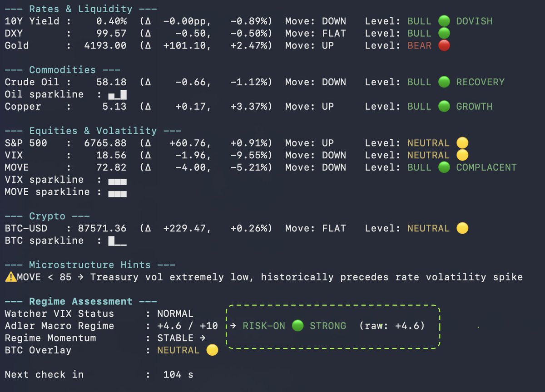Click the green circle on the Crude Oil row
The height and width of the screenshot is (392, 545).
(x=444, y=82)
